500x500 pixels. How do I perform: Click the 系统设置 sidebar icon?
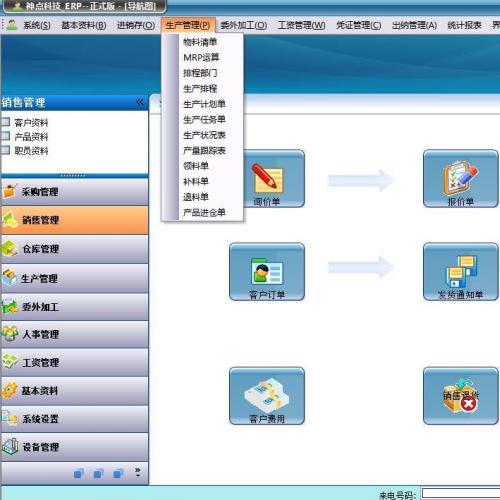(x=9, y=418)
